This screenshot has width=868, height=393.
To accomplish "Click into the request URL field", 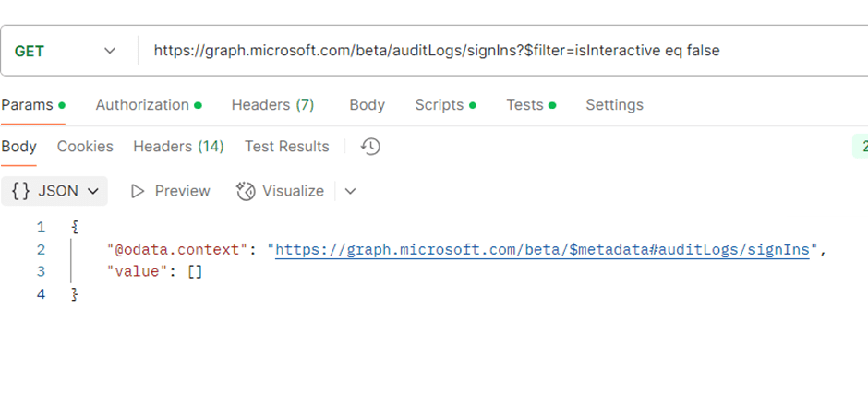I will pos(499,51).
